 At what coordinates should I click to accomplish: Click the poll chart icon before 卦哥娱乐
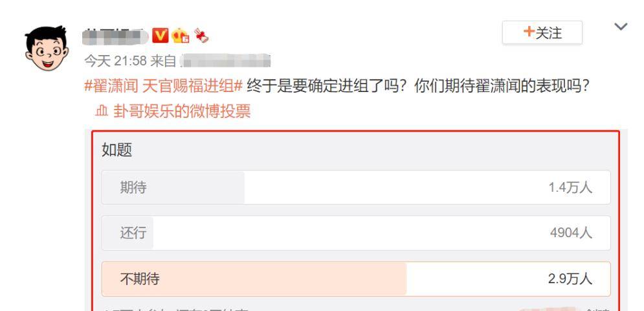(x=102, y=111)
